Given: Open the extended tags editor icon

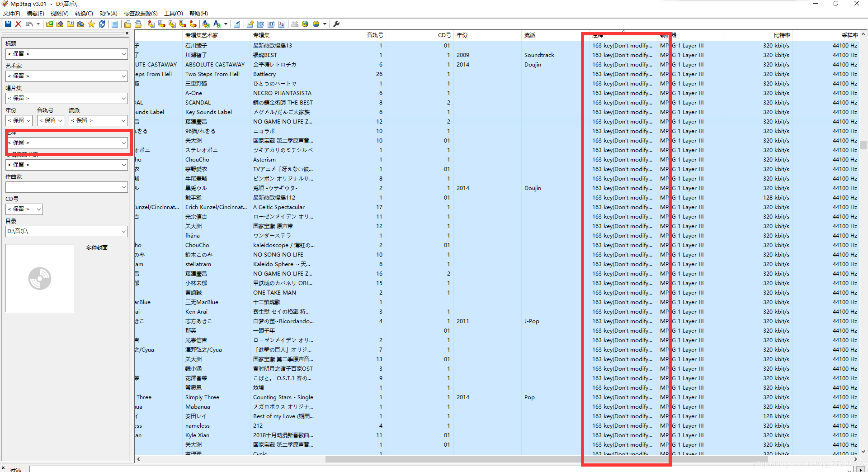Looking at the screenshot, I should (x=236, y=24).
